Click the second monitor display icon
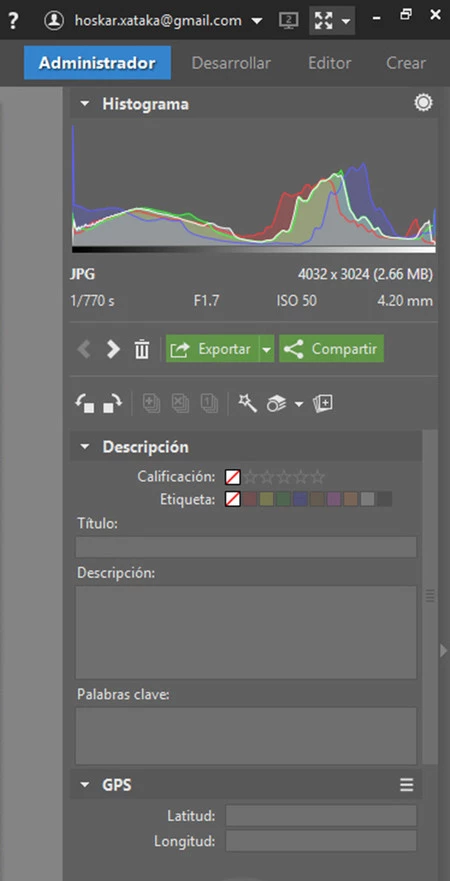The height and width of the screenshot is (881, 450). point(289,21)
